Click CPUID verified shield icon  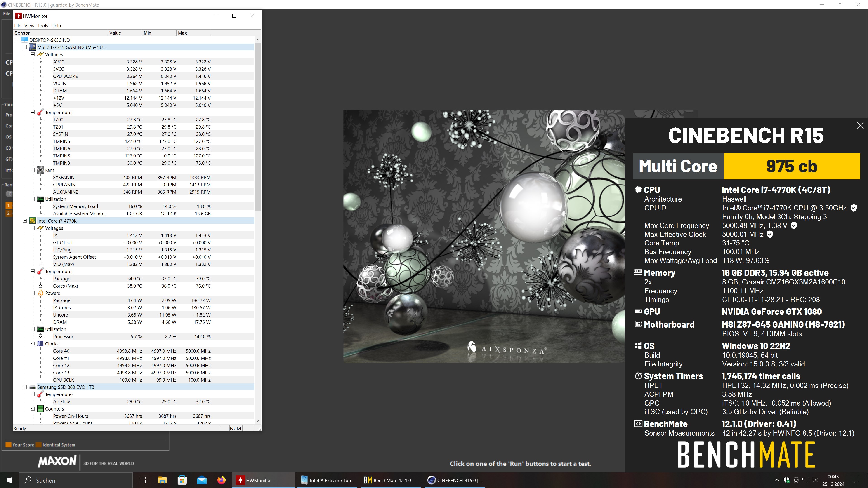[854, 208]
